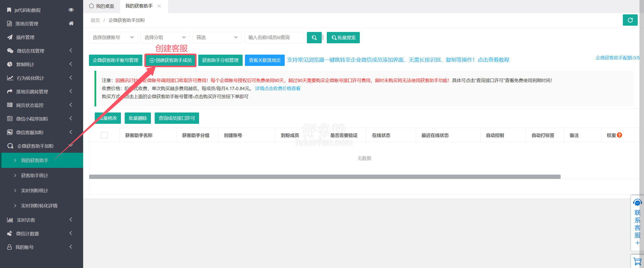The width and height of the screenshot is (644, 268).
Task: Open 我的获客助手 in the sidebar
Action: tap(42, 160)
